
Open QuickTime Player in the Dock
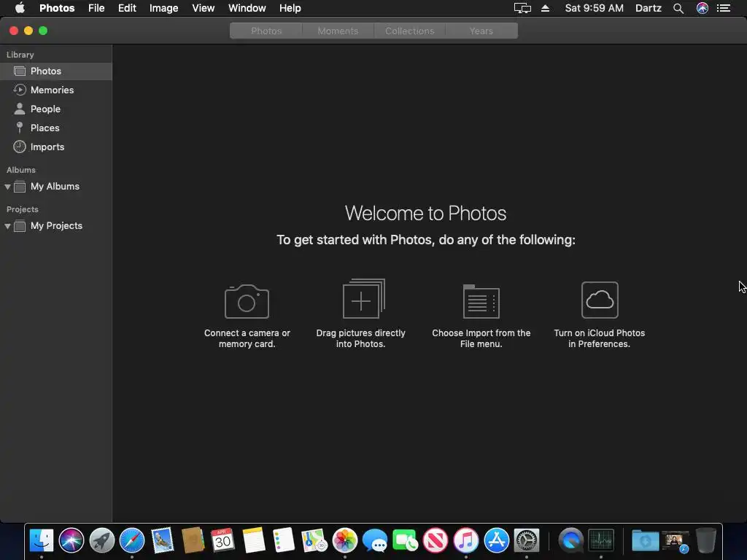click(570, 540)
